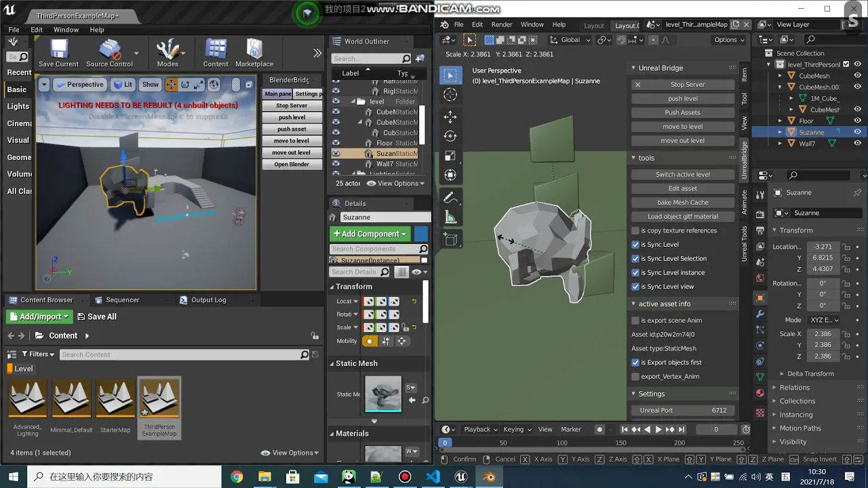The width and height of the screenshot is (868, 488).
Task: Open Unreal File menu
Action: [x=14, y=30]
